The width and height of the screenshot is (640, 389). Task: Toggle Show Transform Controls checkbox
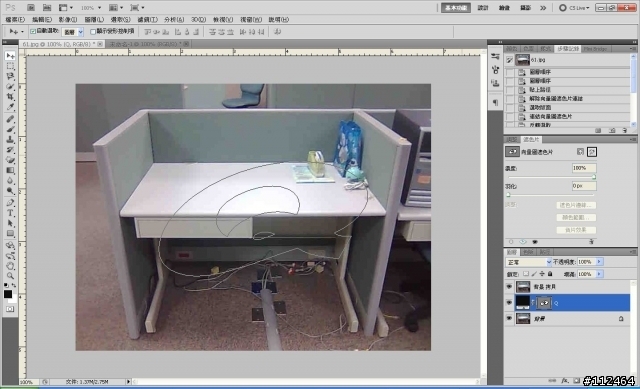pos(93,31)
